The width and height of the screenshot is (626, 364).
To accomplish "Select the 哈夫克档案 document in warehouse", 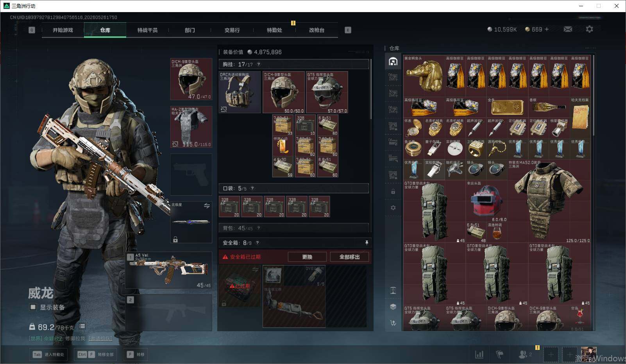I will pyautogui.click(x=580, y=118).
